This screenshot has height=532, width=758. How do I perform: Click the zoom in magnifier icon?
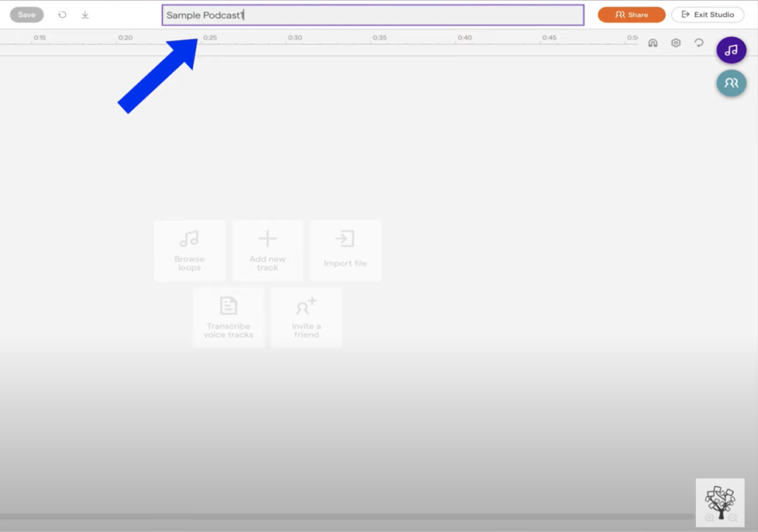[710, 518]
